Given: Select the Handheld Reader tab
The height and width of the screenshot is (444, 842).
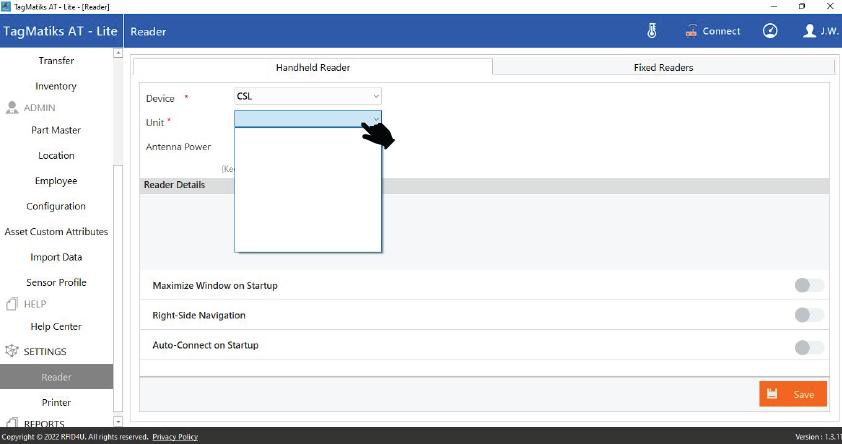Looking at the screenshot, I should pos(313,67).
